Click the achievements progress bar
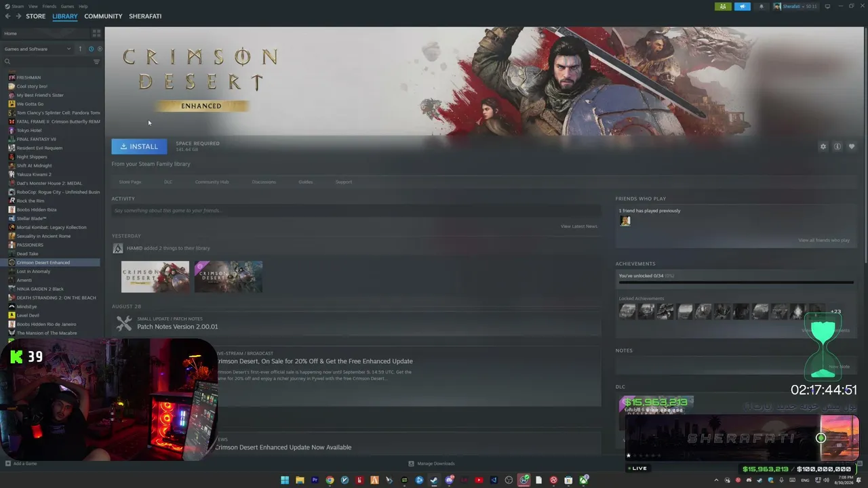This screenshot has width=868, height=488. (x=736, y=283)
